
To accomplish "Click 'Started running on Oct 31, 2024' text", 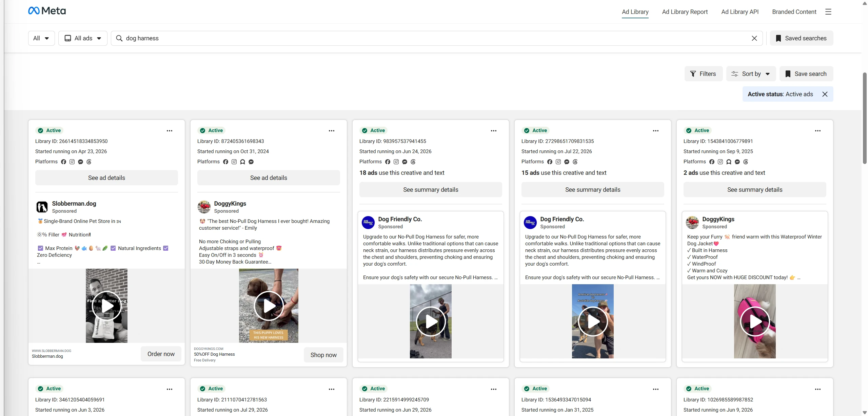I will pyautogui.click(x=233, y=151).
